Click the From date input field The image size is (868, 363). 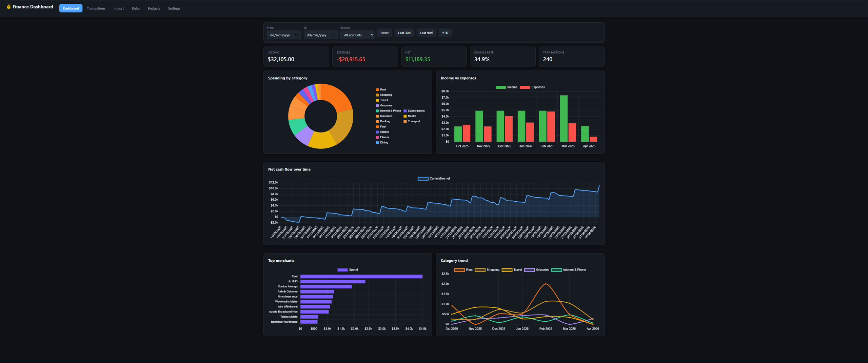284,35
